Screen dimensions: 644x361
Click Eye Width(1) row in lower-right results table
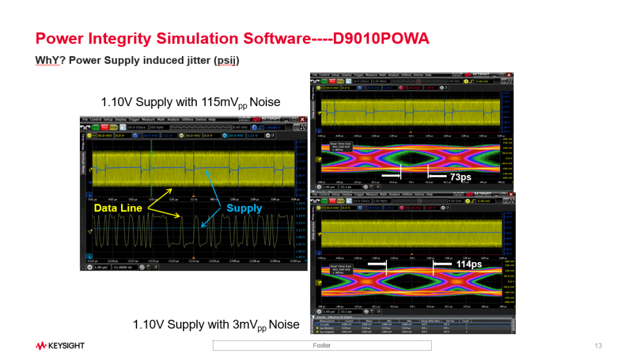413,328
